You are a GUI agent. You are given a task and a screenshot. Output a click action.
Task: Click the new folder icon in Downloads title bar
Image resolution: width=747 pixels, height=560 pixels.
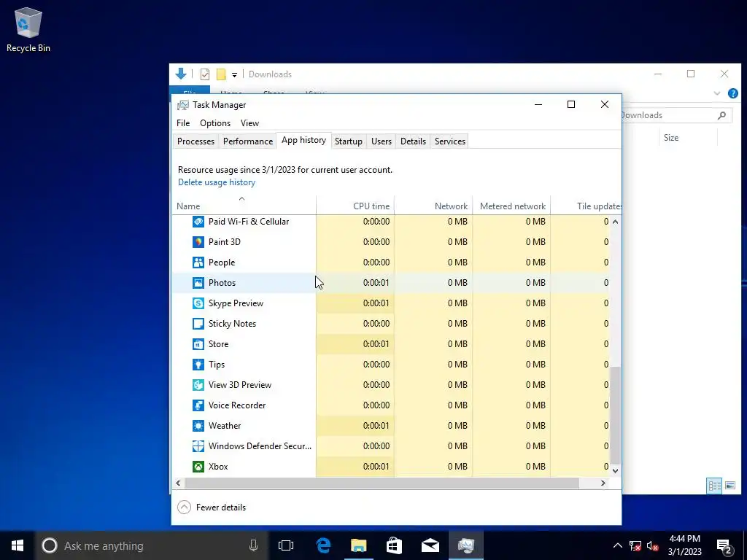click(221, 74)
